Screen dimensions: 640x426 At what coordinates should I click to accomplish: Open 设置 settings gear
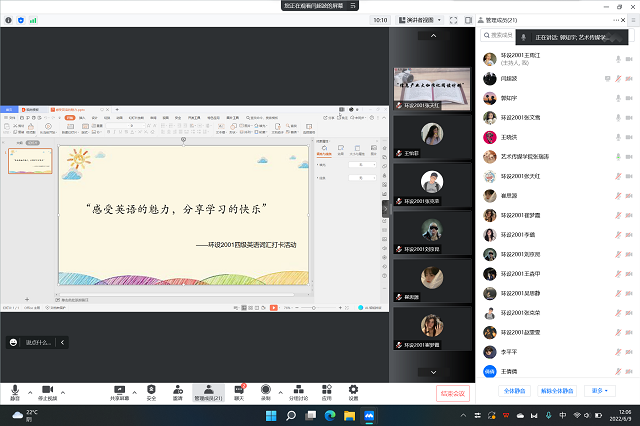(353, 393)
